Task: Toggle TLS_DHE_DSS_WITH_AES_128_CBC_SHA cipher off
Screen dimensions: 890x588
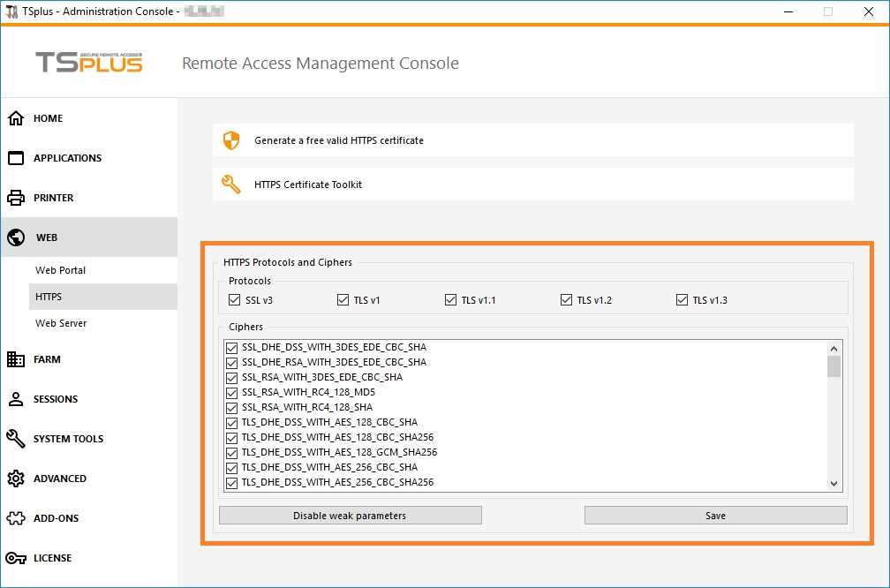Action: coord(230,422)
